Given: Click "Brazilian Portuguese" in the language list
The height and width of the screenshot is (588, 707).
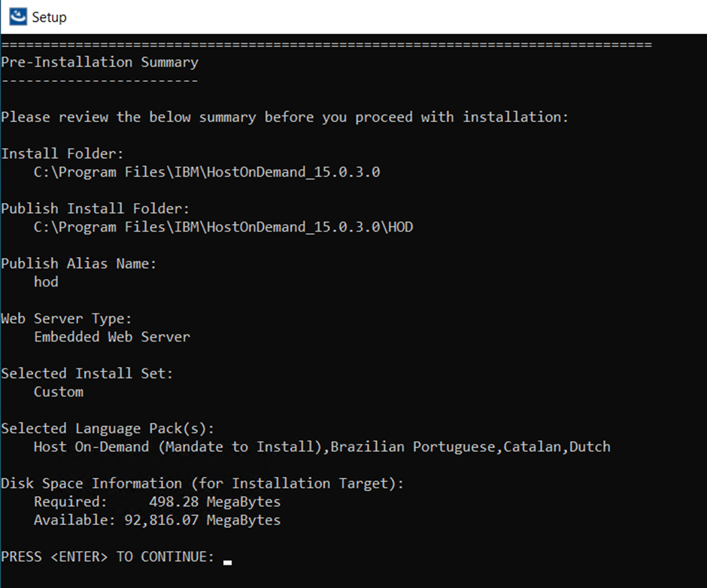Looking at the screenshot, I should (x=413, y=447).
